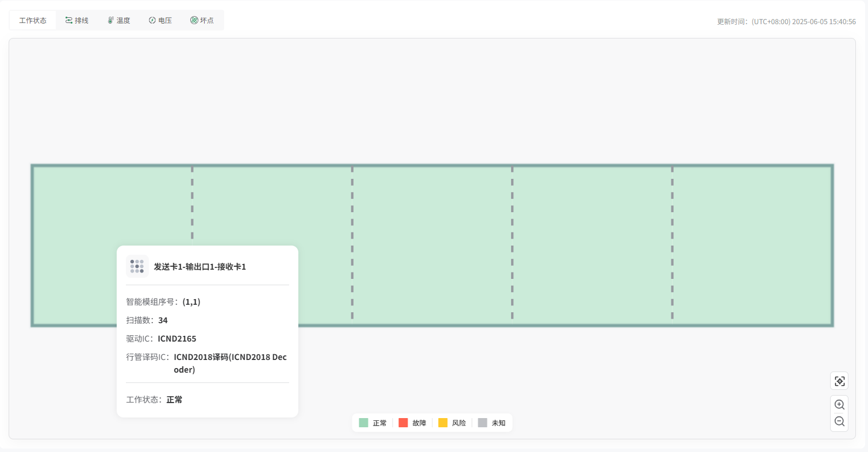Select the fifth green receiver card module

(752, 246)
